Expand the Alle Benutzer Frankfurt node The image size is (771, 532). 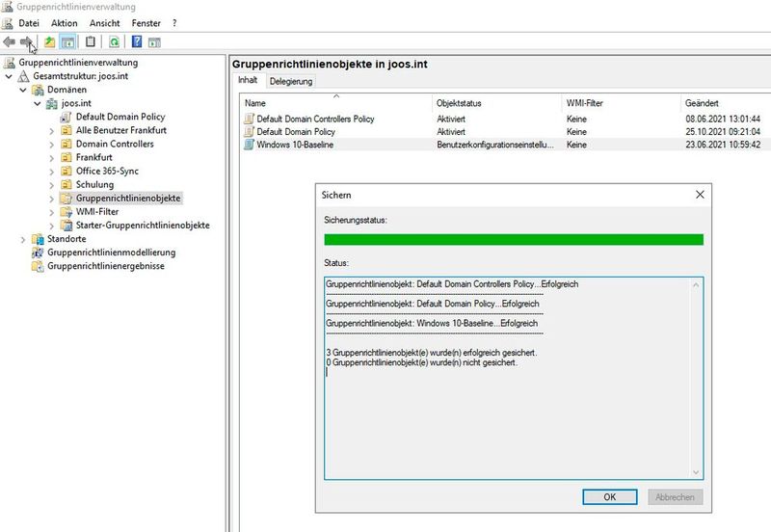tap(52, 131)
